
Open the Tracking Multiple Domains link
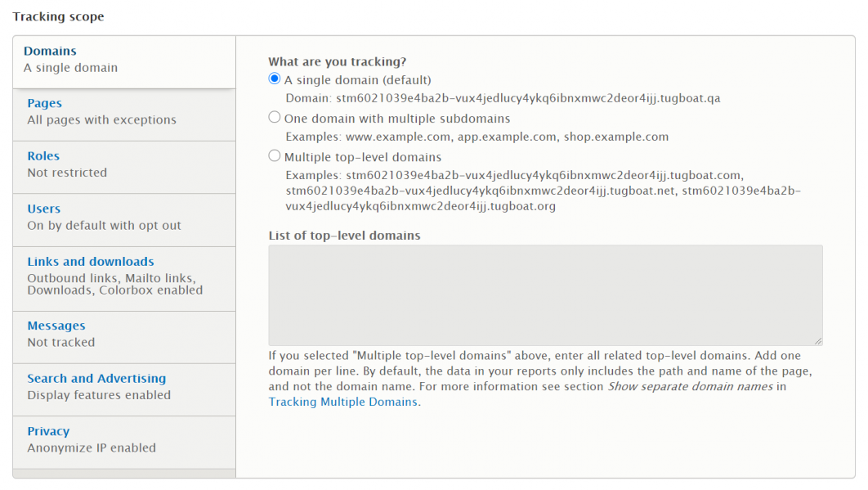[343, 402]
